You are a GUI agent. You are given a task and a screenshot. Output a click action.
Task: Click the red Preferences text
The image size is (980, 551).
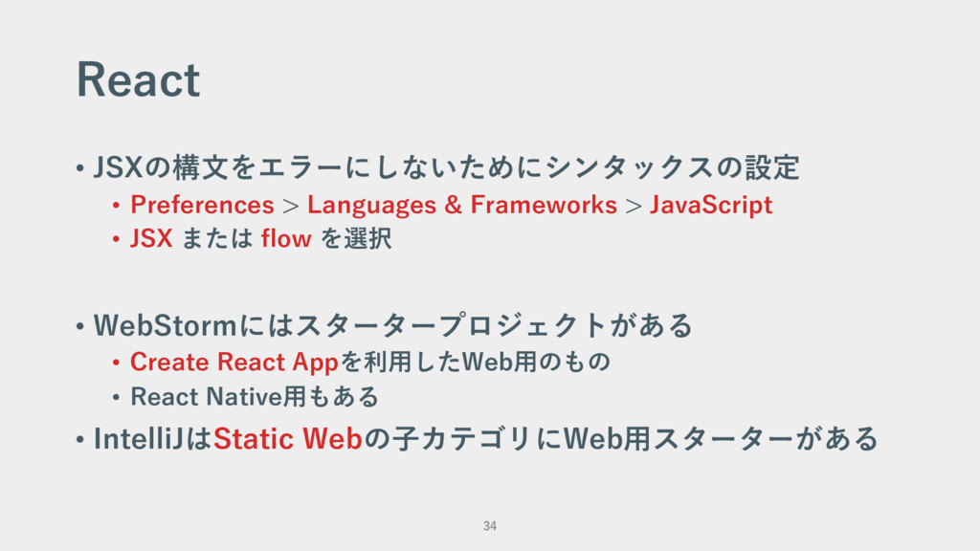click(x=202, y=205)
